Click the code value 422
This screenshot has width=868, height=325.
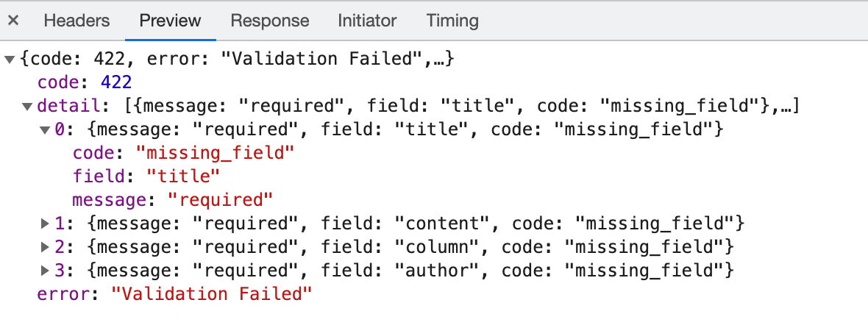pos(116,82)
